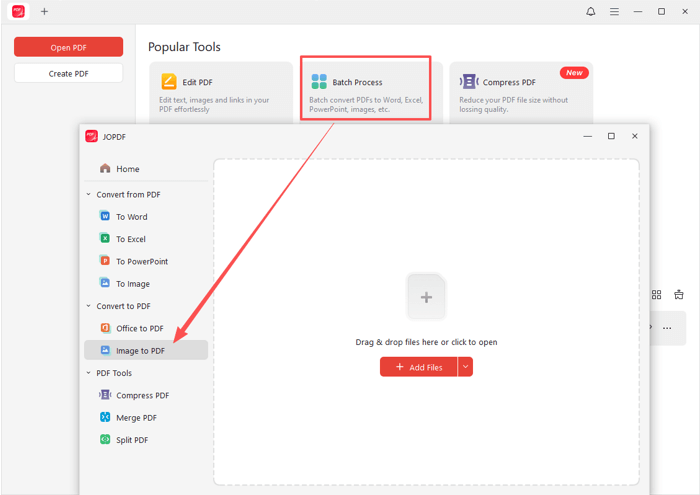Screen dimensions: 700x495
Task: Click the To Excel icon
Action: click(105, 239)
